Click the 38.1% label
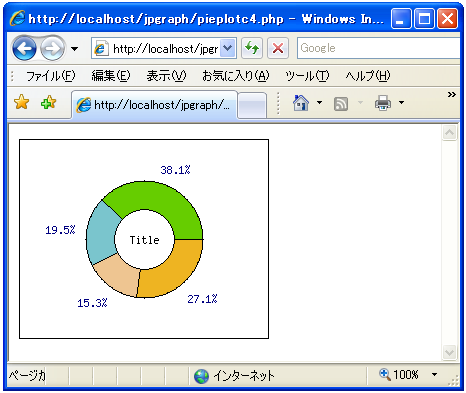 point(175,170)
